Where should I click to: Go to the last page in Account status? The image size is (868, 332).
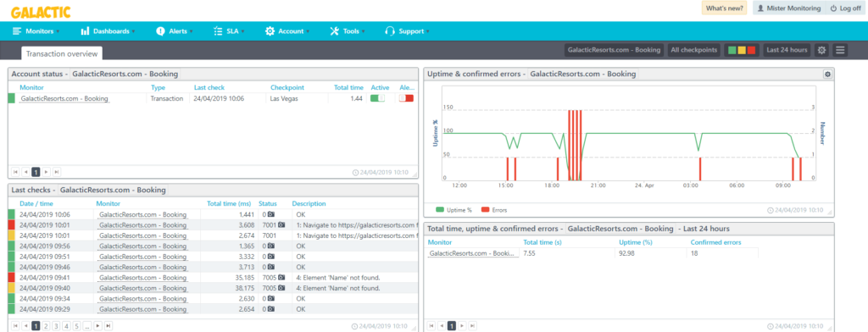click(x=57, y=172)
